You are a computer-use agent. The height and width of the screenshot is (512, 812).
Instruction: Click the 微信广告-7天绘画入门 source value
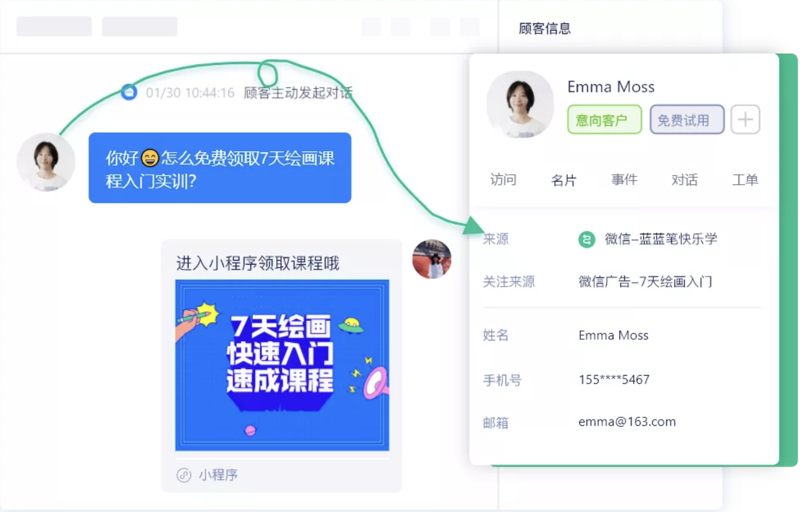[645, 281]
